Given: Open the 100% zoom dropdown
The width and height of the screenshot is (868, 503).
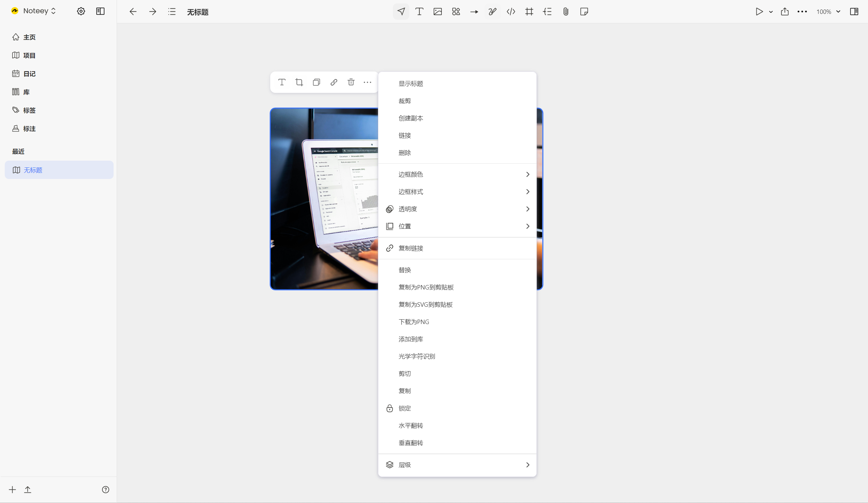Looking at the screenshot, I should pyautogui.click(x=828, y=12).
